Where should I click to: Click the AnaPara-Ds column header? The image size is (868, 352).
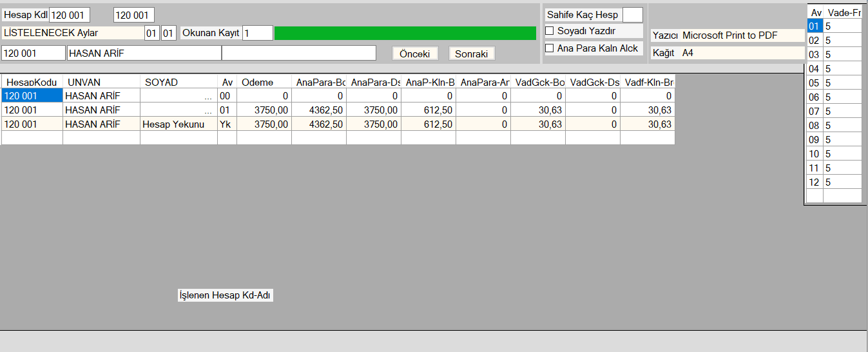tap(374, 82)
